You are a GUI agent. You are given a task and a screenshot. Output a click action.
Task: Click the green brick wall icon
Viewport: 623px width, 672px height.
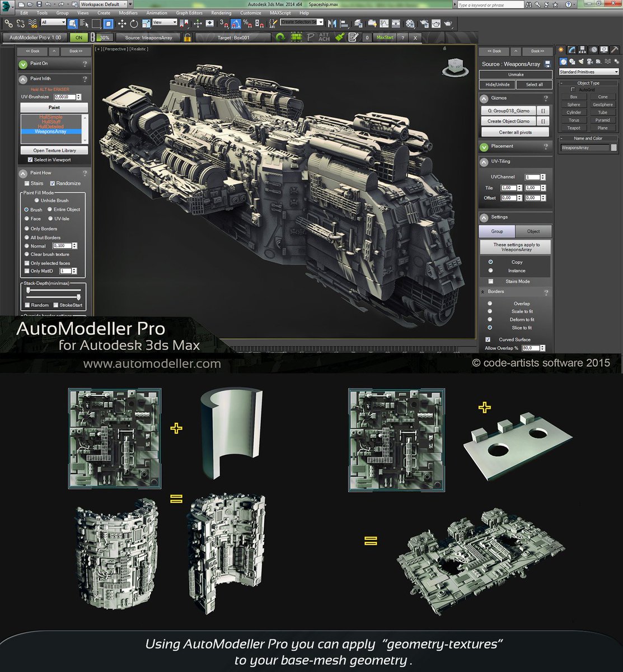pyautogui.click(x=296, y=38)
